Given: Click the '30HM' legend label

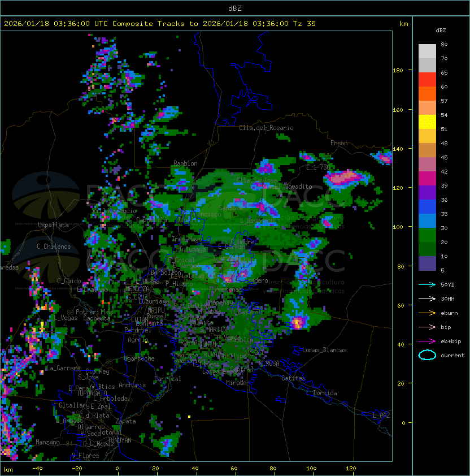Looking at the screenshot, I should pos(447,298).
